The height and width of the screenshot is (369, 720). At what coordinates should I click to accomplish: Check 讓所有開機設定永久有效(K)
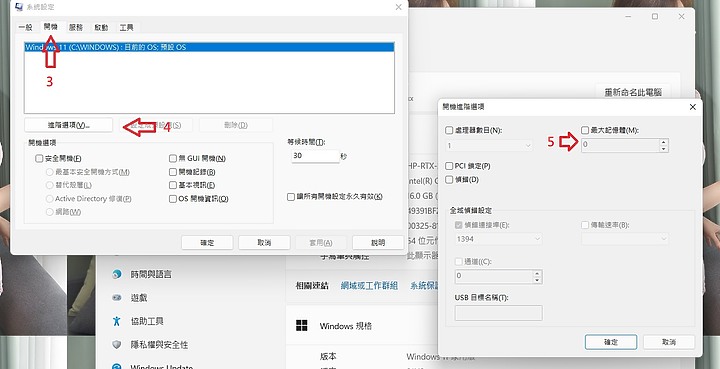pyautogui.click(x=291, y=196)
